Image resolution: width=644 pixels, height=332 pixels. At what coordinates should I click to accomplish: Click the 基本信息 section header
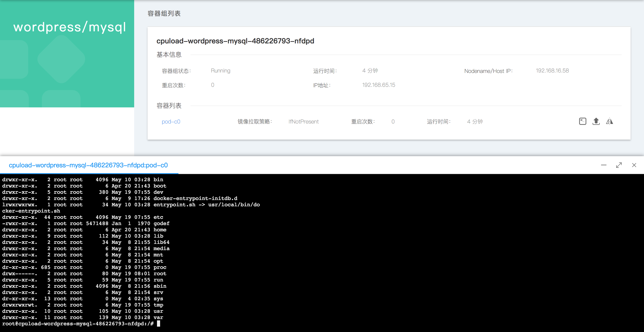169,55
